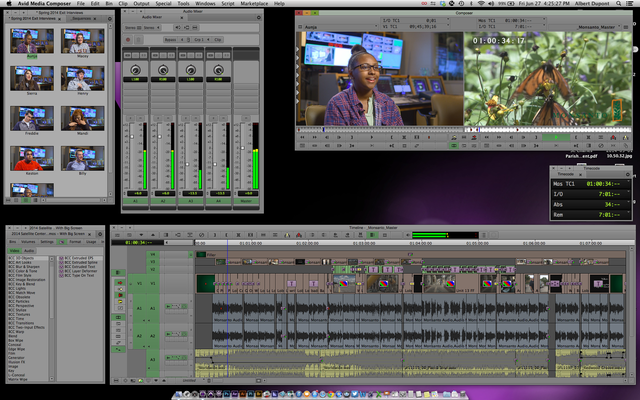Screen dimensions: 640x400
Task: Click the Remove Effect icon in Timeline toolbar
Action: pyautogui.click(x=202, y=235)
